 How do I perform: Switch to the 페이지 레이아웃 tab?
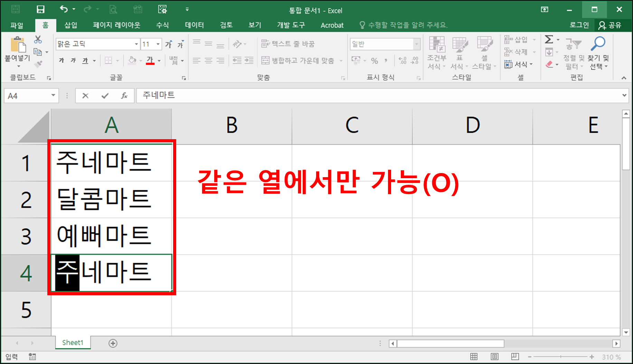pyautogui.click(x=116, y=25)
